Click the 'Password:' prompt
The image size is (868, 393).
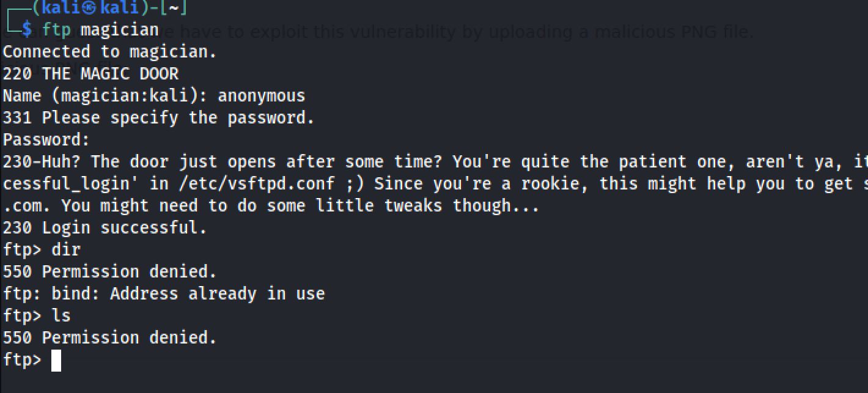tap(46, 140)
